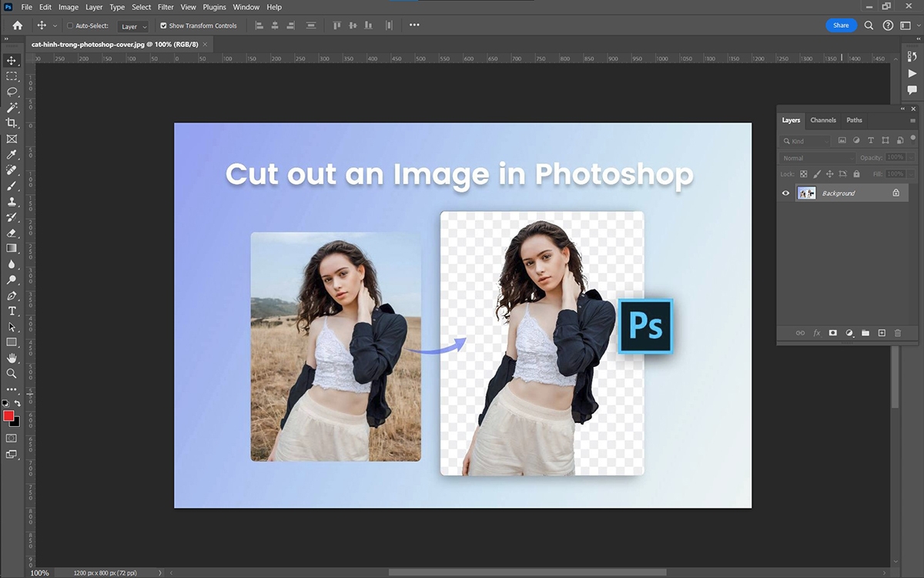
Task: Open the Layers panel flyout menu
Action: [913, 120]
